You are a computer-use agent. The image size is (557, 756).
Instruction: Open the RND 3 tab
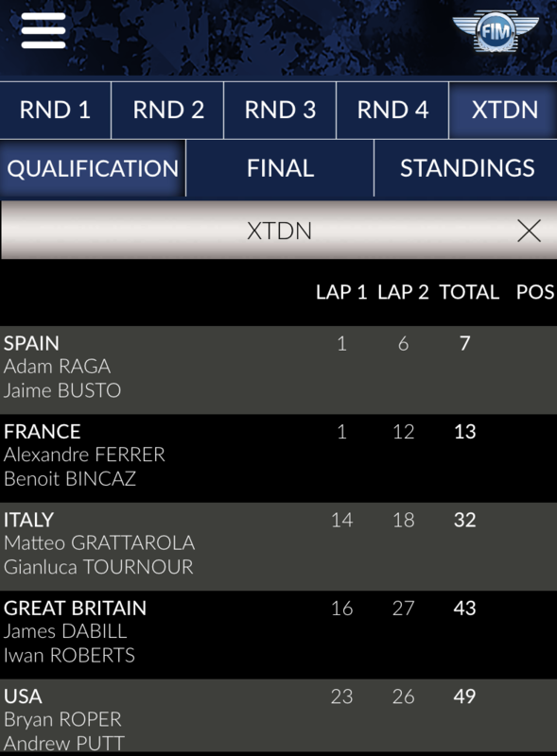(280, 110)
